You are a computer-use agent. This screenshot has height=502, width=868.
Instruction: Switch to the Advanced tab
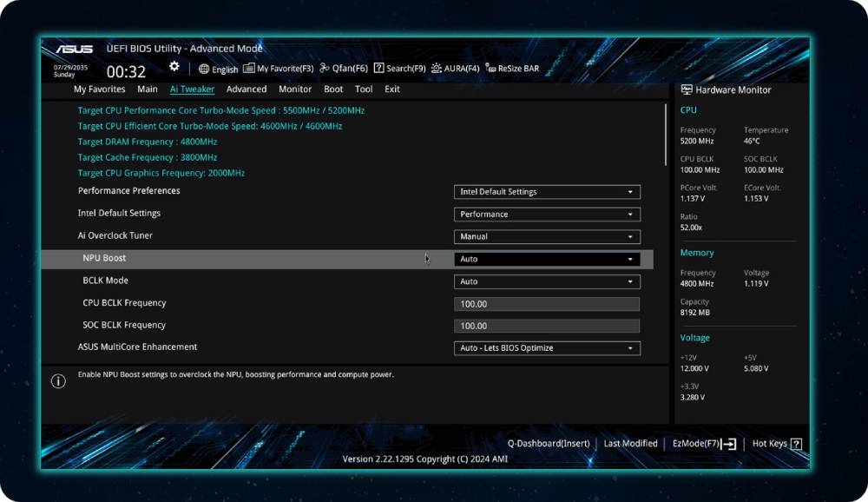(247, 89)
